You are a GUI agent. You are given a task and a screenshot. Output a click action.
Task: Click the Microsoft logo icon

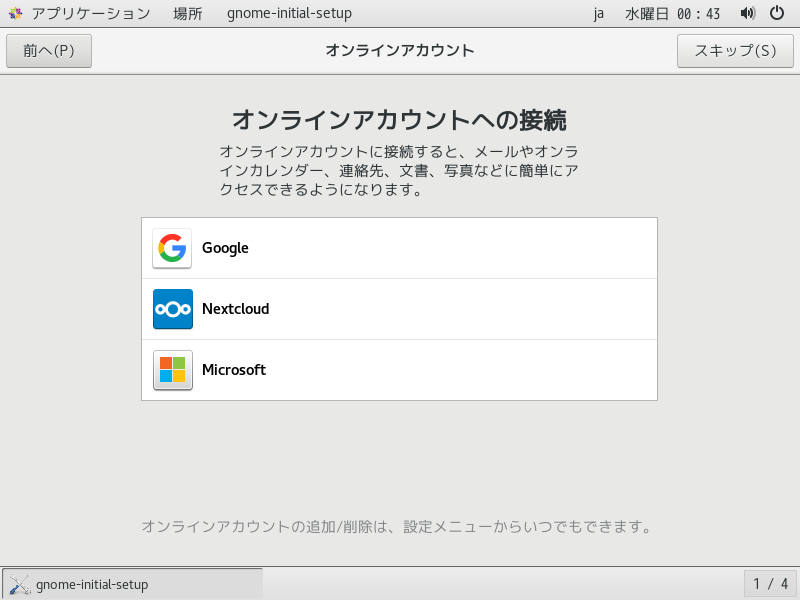coord(172,370)
